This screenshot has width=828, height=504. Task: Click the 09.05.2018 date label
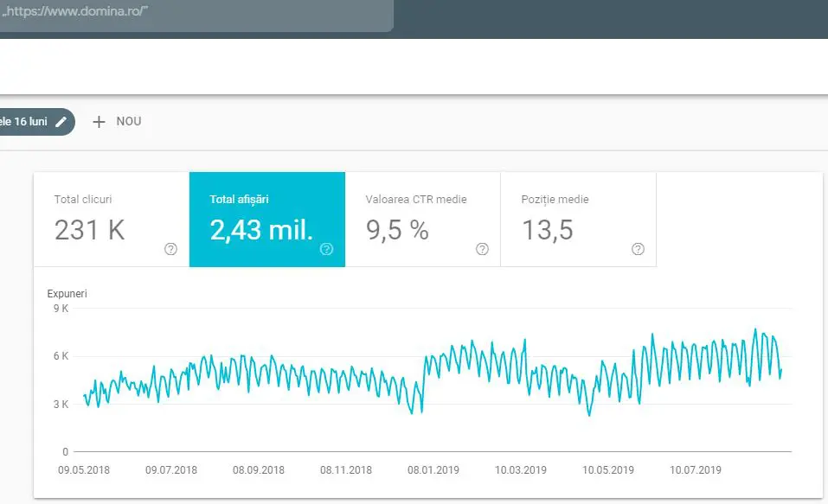(84, 470)
